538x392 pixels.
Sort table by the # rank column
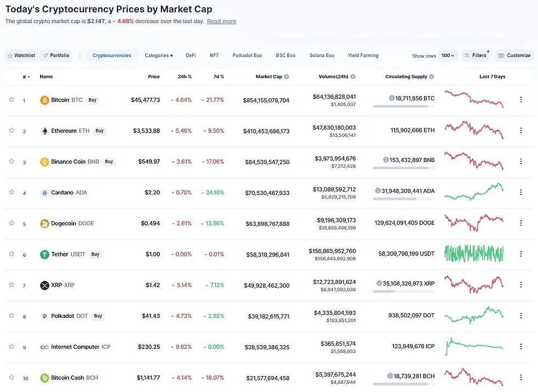[x=26, y=77]
